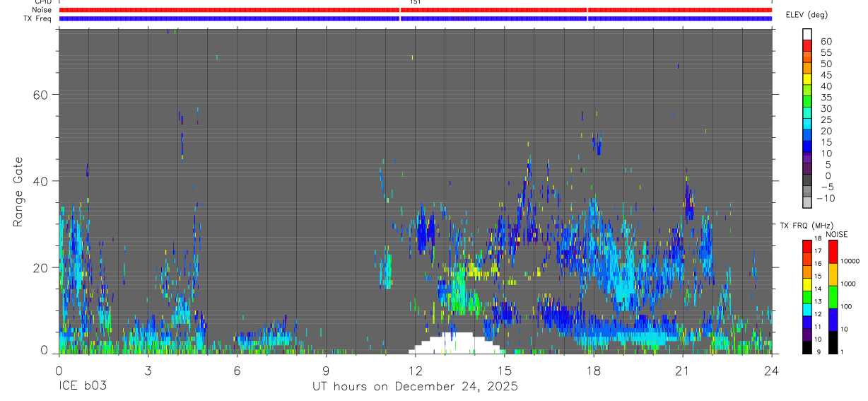Click the yellow swatch in ELEV colorbar
The width and height of the screenshot is (868, 401).
(807, 79)
